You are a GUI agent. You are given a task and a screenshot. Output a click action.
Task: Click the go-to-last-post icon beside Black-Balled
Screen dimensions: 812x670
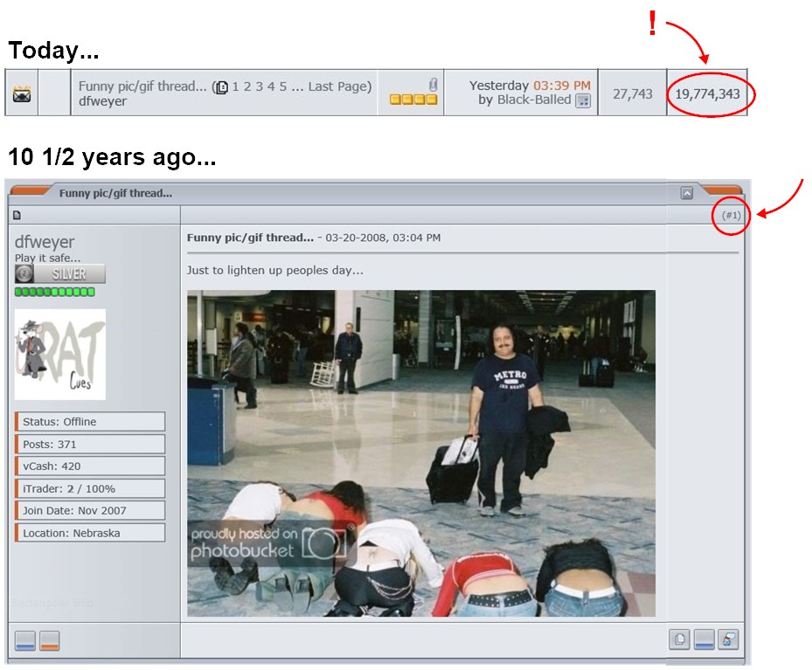583,100
